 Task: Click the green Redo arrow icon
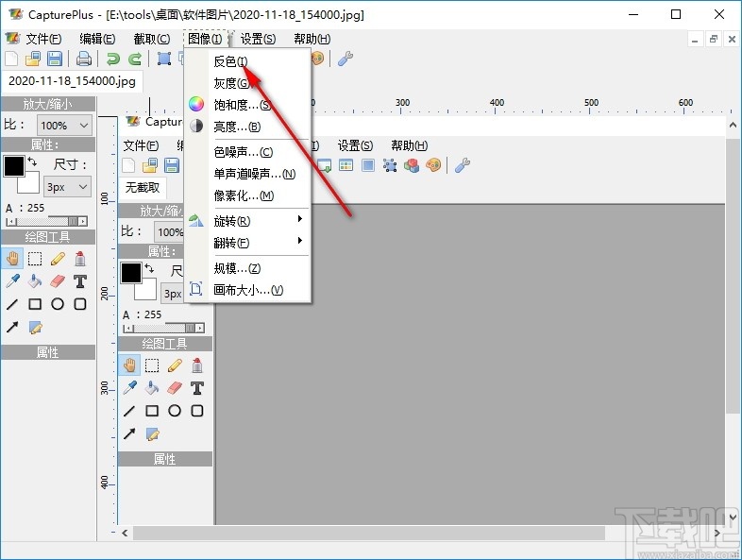[x=135, y=59]
